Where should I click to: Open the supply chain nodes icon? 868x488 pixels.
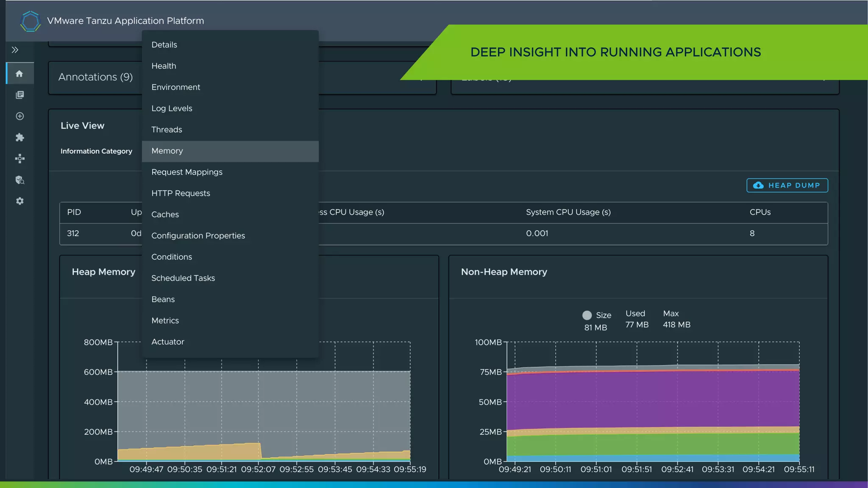pyautogui.click(x=19, y=159)
